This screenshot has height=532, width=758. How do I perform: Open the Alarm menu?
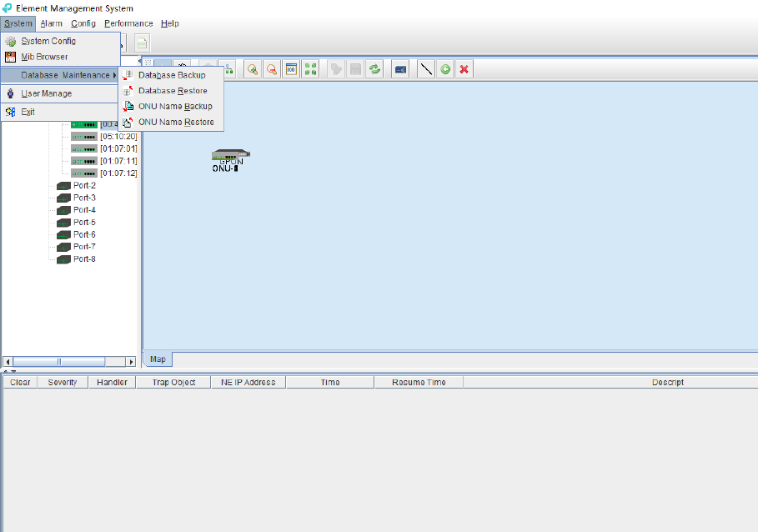pos(51,23)
